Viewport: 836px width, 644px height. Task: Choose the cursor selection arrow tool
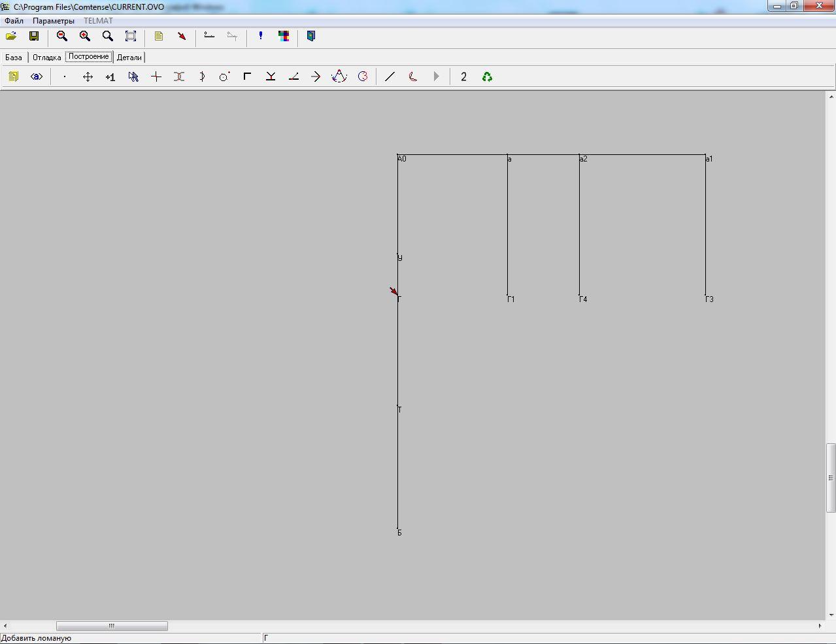point(133,76)
